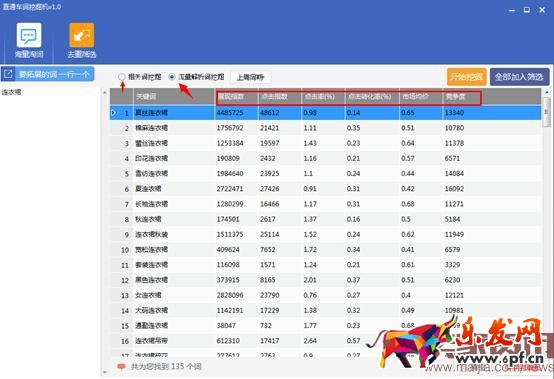Click the orange 开始挖掘 button

pyautogui.click(x=466, y=77)
